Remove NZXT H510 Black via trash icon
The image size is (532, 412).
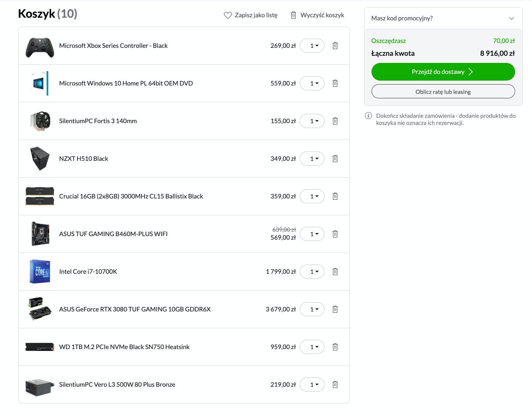[x=335, y=159]
